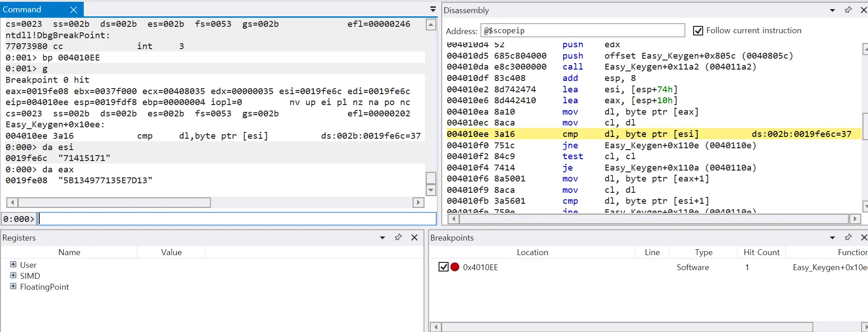Sort breakpoints by Type column
Screen dimensions: 868x332
704,252
